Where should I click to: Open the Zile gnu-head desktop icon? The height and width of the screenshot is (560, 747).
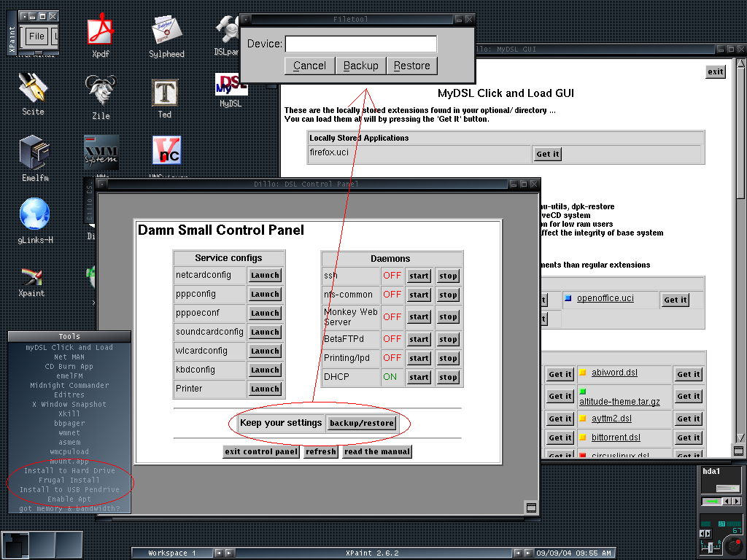tap(101, 90)
